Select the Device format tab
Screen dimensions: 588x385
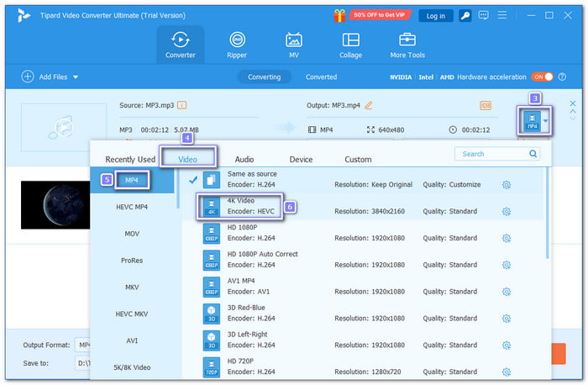pyautogui.click(x=301, y=160)
